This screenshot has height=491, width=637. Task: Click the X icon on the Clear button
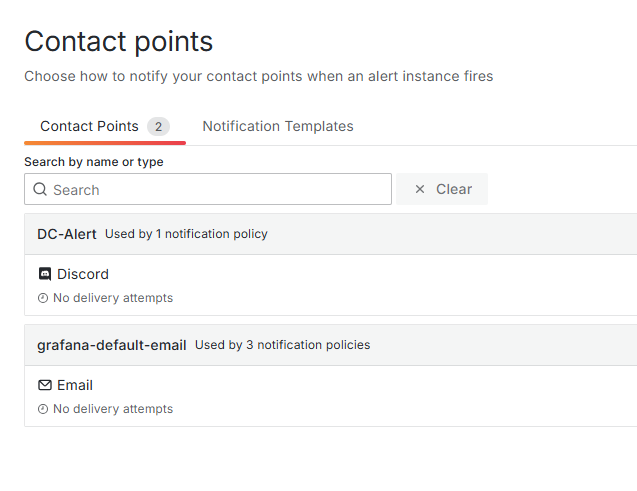click(420, 189)
